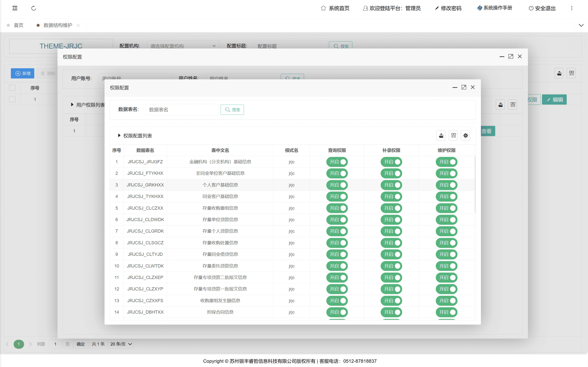Disable 补录权限 for JRJCSJ_GRKHXX row
Viewport: 588px width, 367px height.
391,185
